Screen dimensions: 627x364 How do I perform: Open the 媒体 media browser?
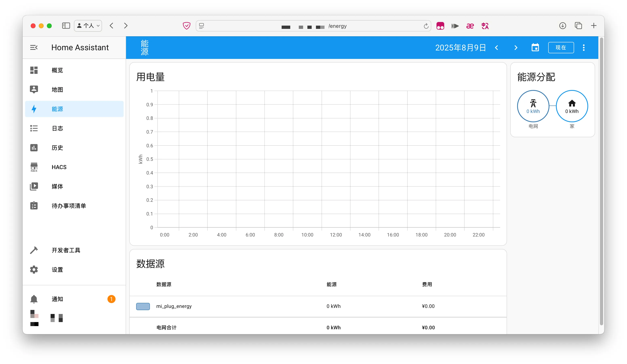tap(74, 187)
